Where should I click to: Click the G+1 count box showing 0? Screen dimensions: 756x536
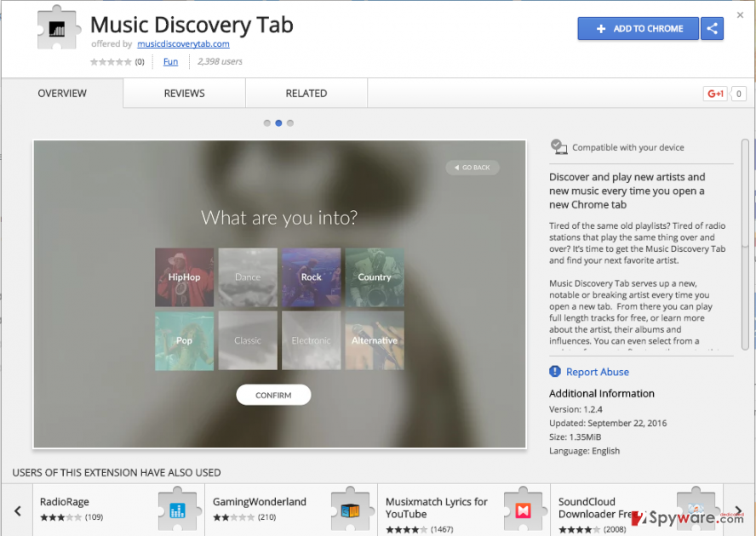click(739, 94)
